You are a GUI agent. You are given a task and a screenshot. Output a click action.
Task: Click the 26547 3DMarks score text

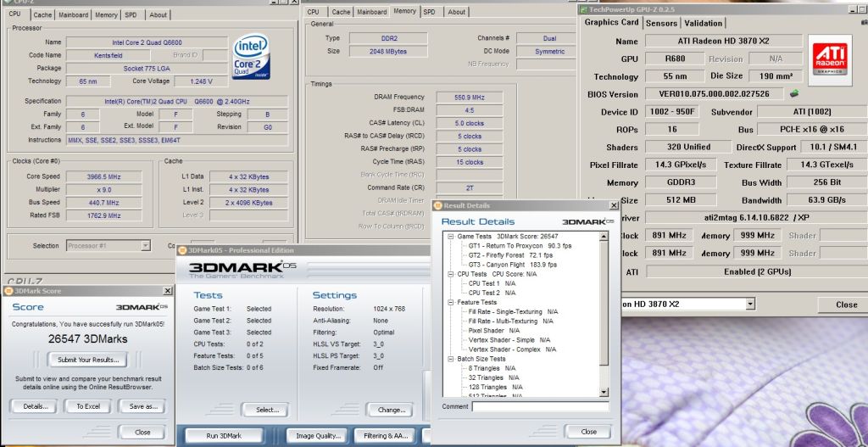[x=87, y=339]
